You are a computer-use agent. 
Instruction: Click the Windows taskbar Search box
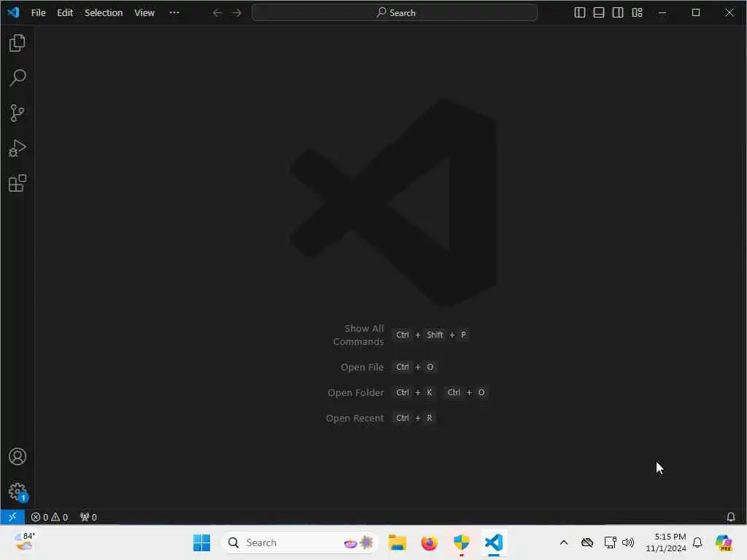pos(300,542)
